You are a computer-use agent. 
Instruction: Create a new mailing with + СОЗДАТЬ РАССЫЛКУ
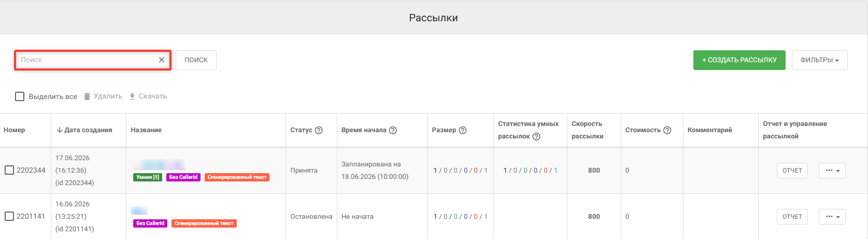pyautogui.click(x=739, y=60)
